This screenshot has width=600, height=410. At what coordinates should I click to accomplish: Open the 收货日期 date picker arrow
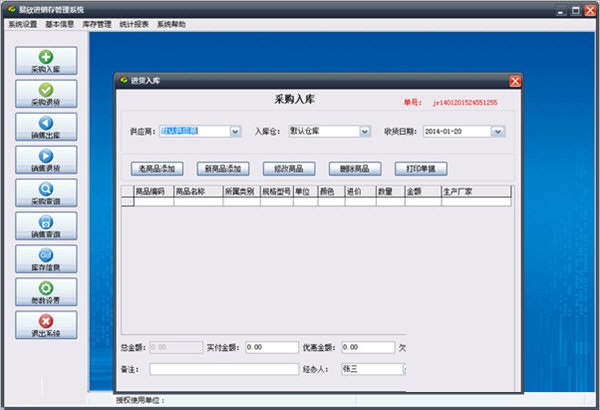point(497,132)
